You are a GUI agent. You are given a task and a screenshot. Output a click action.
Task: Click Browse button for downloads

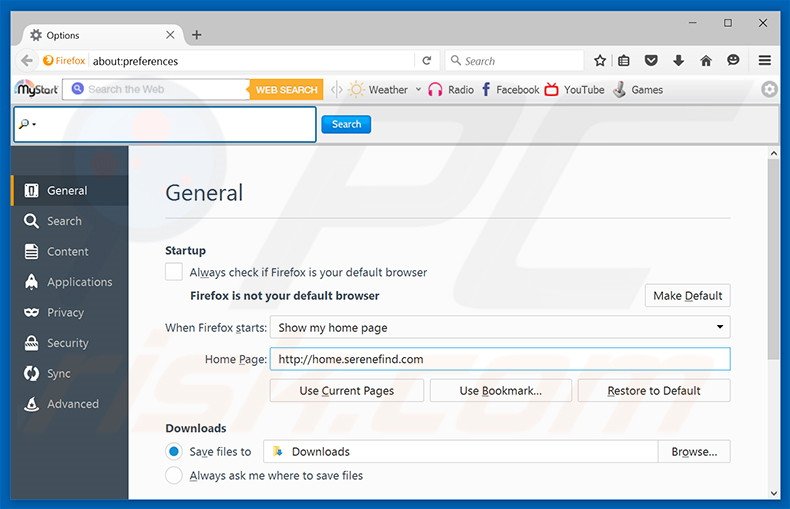[694, 452]
